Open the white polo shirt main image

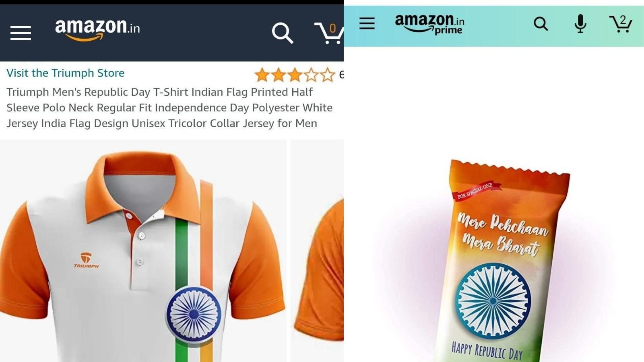(x=143, y=251)
